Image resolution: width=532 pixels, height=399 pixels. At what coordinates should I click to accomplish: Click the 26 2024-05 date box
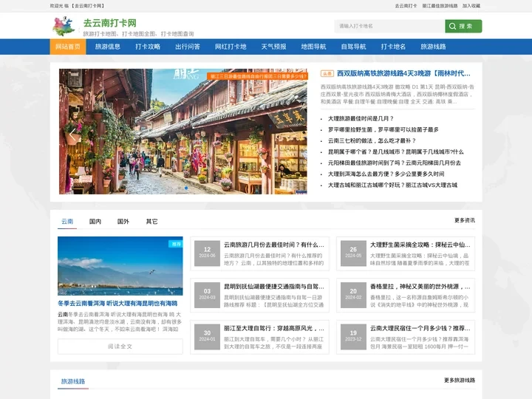tap(353, 253)
